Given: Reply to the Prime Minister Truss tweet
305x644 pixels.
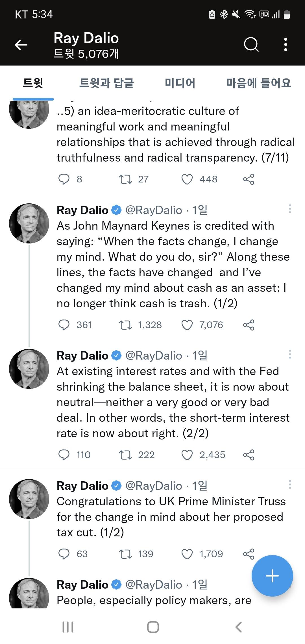Looking at the screenshot, I should click(64, 554).
